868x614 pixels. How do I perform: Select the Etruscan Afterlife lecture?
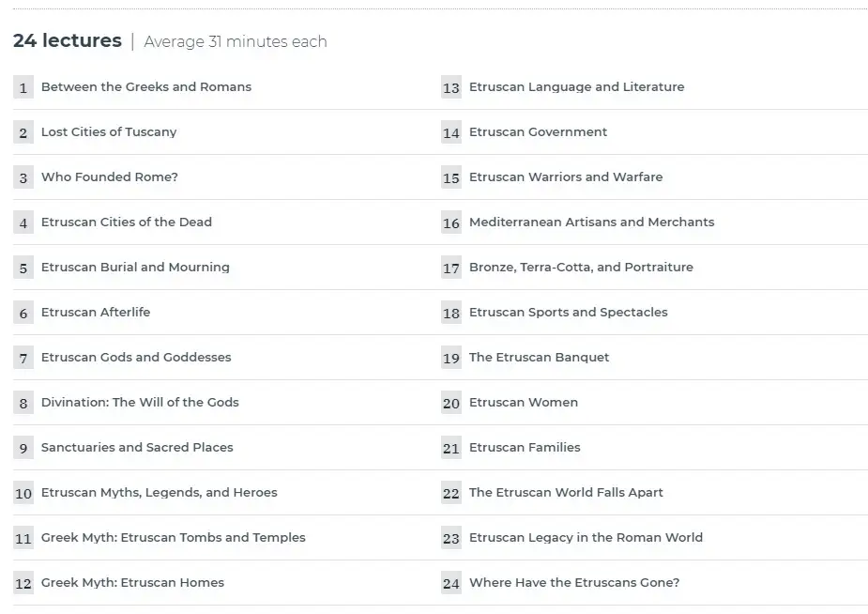click(96, 313)
